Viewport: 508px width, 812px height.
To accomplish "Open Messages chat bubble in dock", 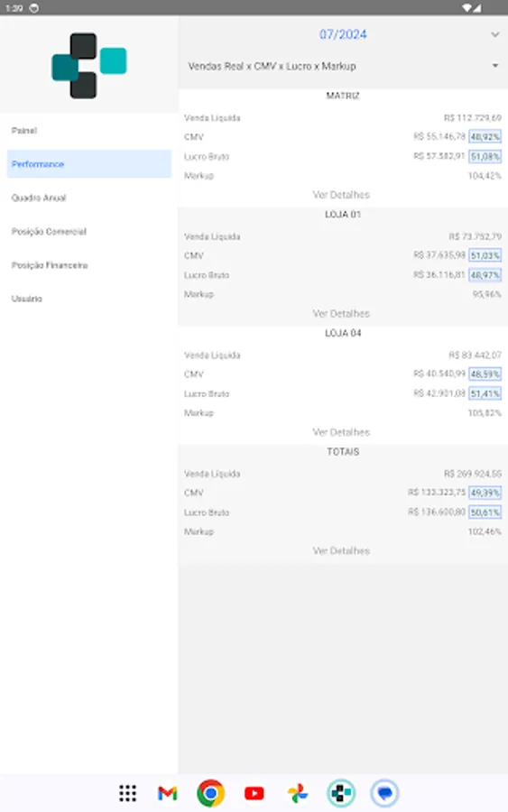I will [x=384, y=793].
